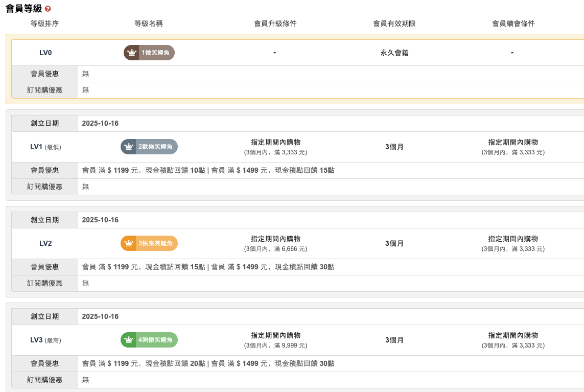Viewport: 584px width, 392px height.
Task: Click the 永久會籍 validity cell
Action: coord(394,53)
